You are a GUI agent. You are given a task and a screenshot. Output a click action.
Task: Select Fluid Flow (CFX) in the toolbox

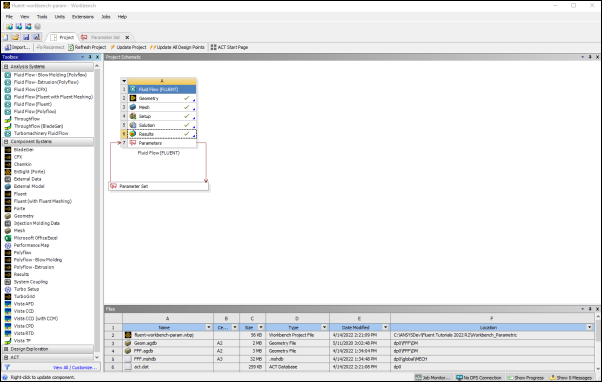tap(30, 89)
